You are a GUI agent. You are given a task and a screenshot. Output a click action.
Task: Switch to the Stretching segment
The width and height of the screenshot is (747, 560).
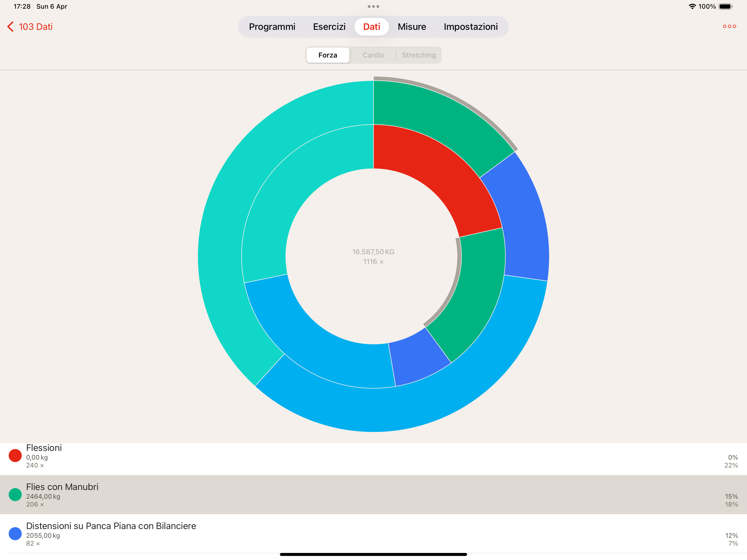[419, 55]
